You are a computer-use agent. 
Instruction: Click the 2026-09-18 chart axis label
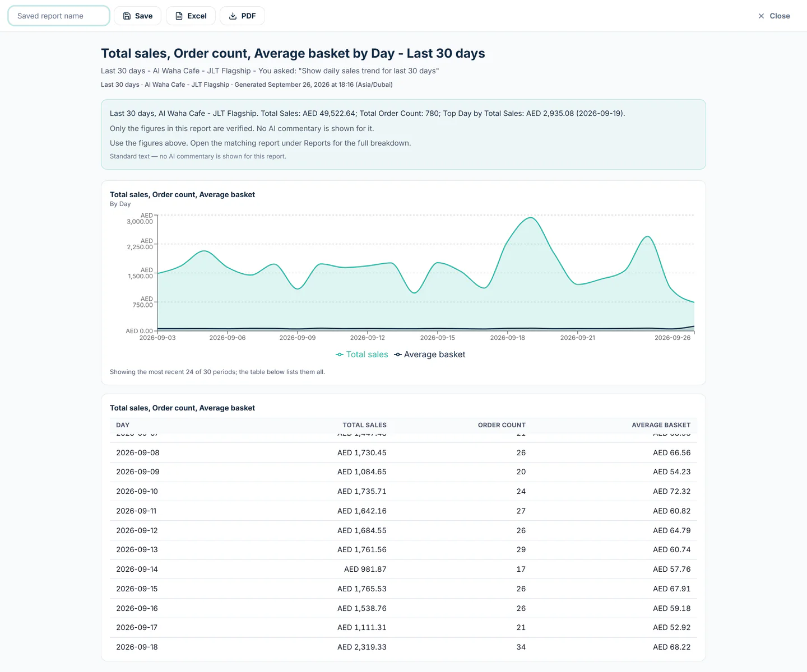[508, 338]
